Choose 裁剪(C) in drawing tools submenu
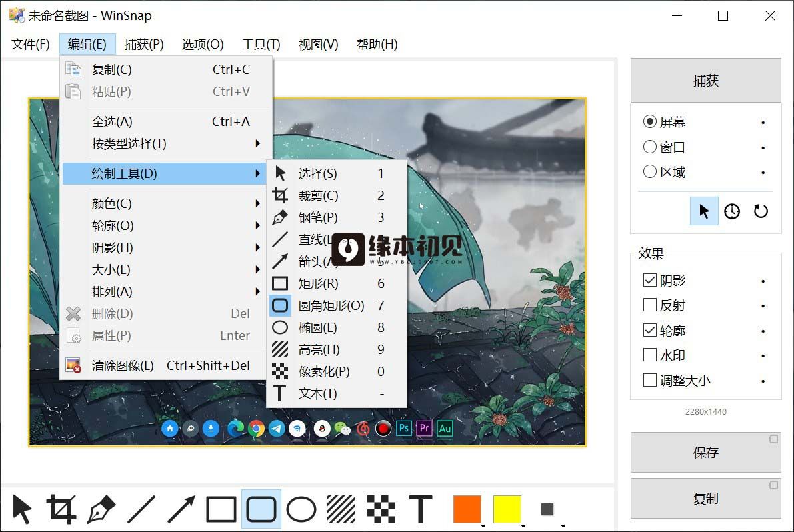This screenshot has width=794, height=532. [x=337, y=195]
